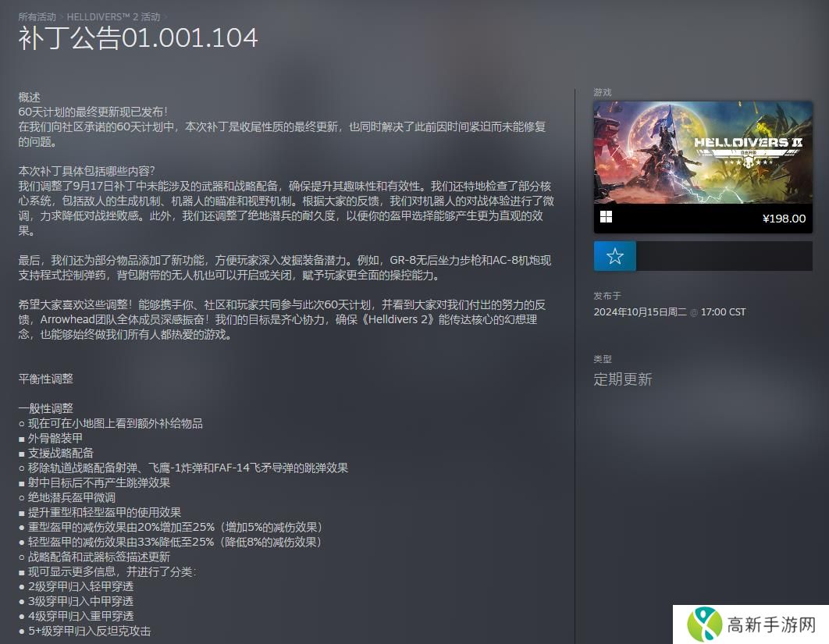Click the ¥198.00 price label
The width and height of the screenshot is (829, 644).
coord(783,219)
